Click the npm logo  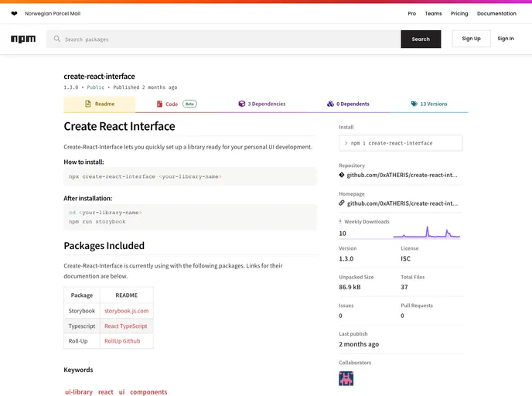(23, 39)
